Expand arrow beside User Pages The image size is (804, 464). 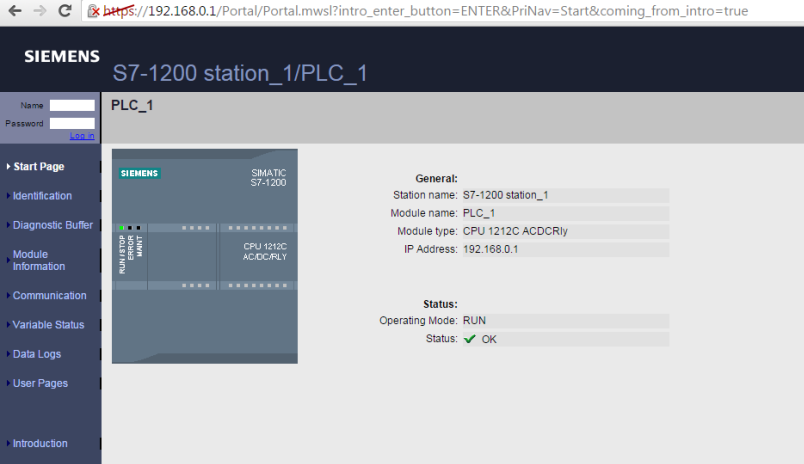tap(8, 383)
